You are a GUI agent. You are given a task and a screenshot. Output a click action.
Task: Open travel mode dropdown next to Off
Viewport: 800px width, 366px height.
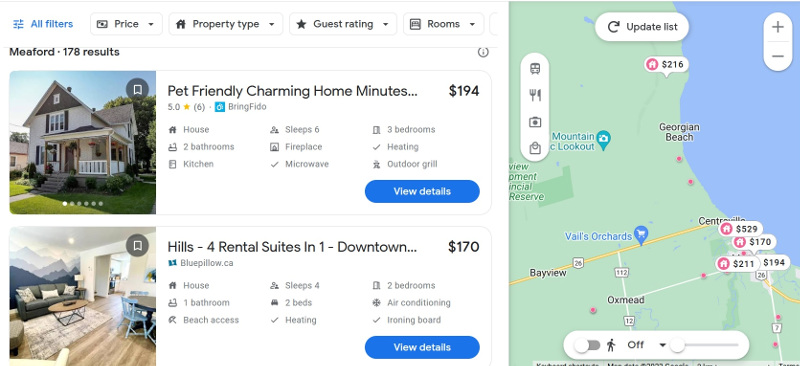click(662, 345)
